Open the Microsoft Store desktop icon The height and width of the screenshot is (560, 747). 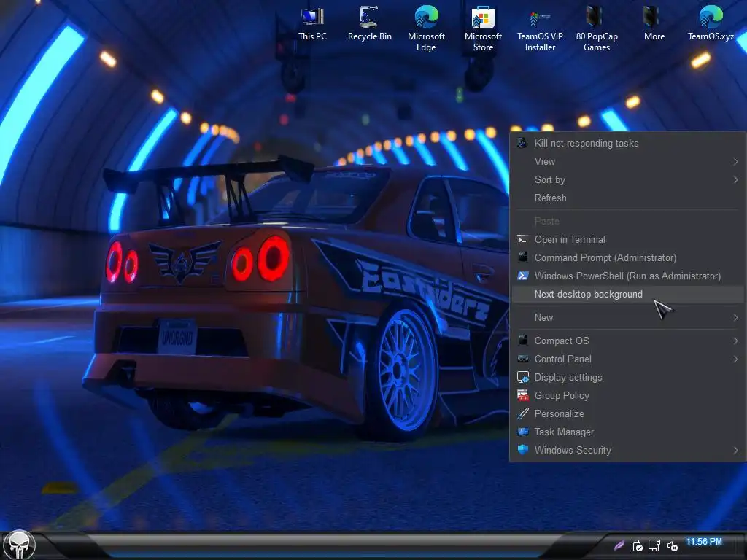coord(483,28)
